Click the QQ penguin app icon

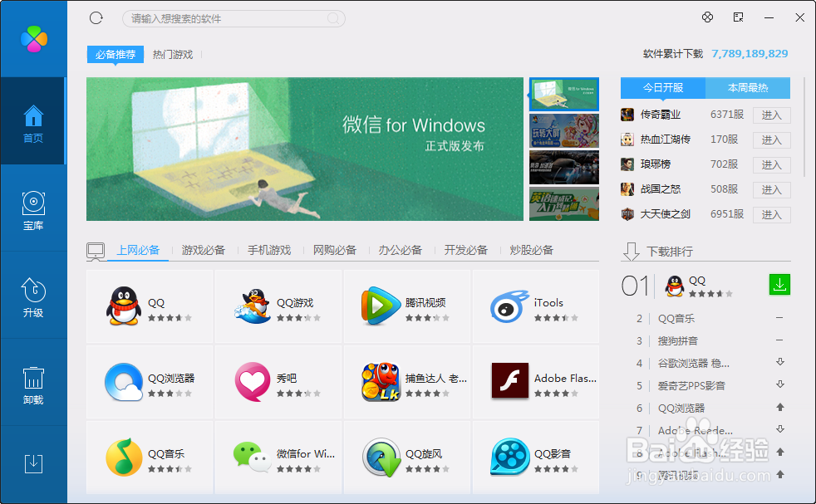[x=123, y=306]
